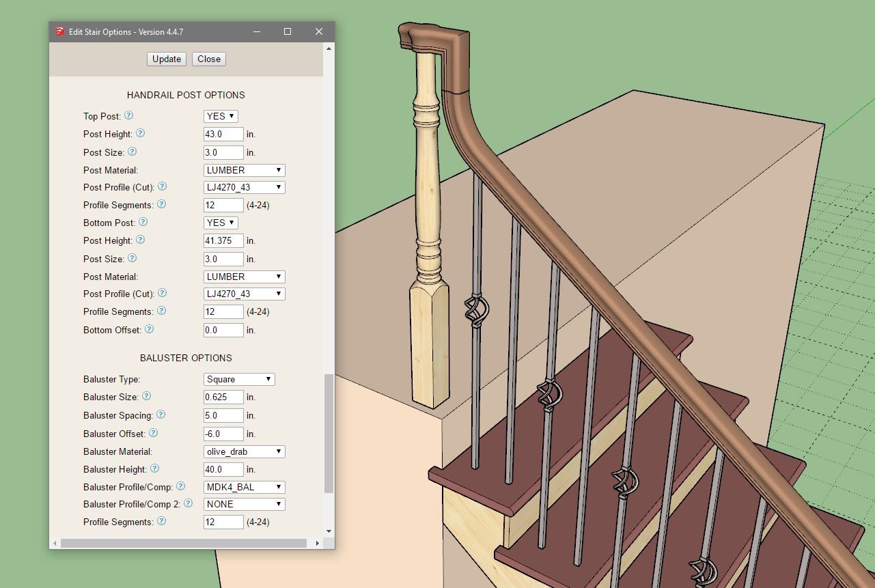Click the Bottom Offset input field
Image resolution: width=875 pixels, height=588 pixels.
[x=223, y=330]
